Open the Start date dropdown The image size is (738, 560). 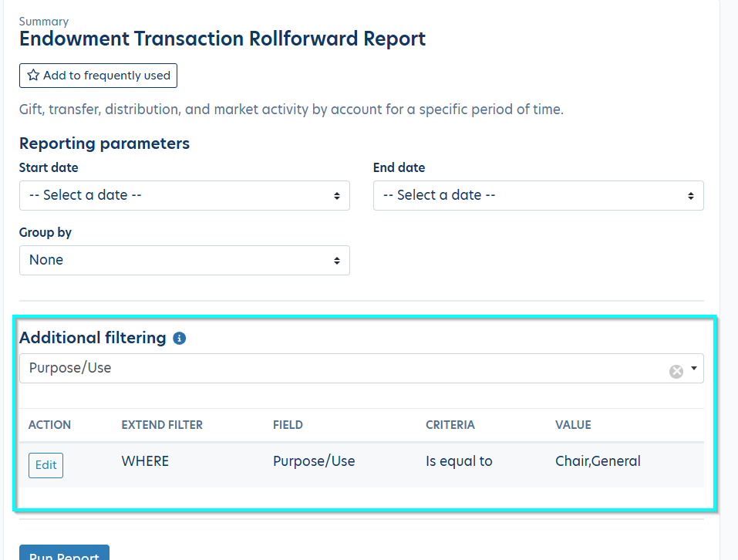184,195
